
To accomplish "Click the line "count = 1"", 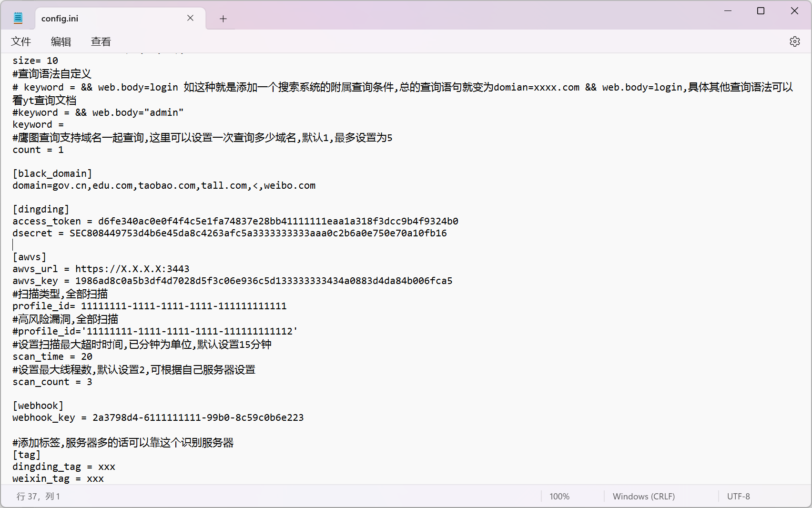I will coord(38,150).
